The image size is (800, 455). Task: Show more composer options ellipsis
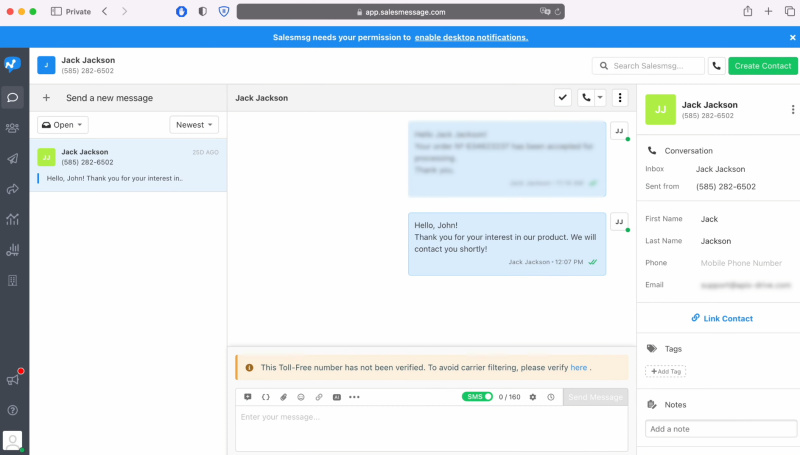(x=354, y=397)
